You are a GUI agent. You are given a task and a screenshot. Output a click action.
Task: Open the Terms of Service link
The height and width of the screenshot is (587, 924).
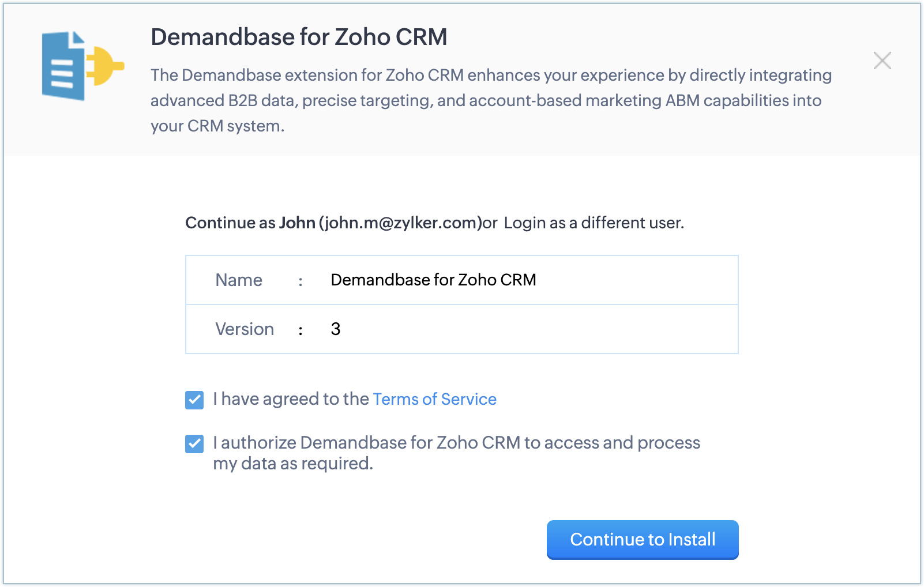coord(434,399)
